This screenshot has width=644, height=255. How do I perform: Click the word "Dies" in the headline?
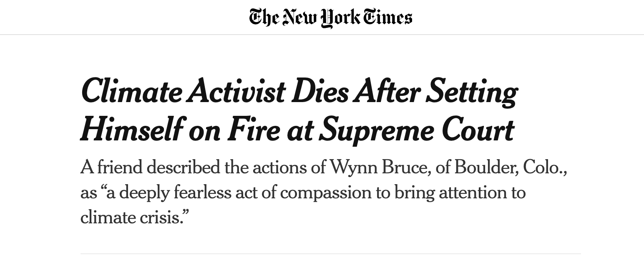(320, 91)
